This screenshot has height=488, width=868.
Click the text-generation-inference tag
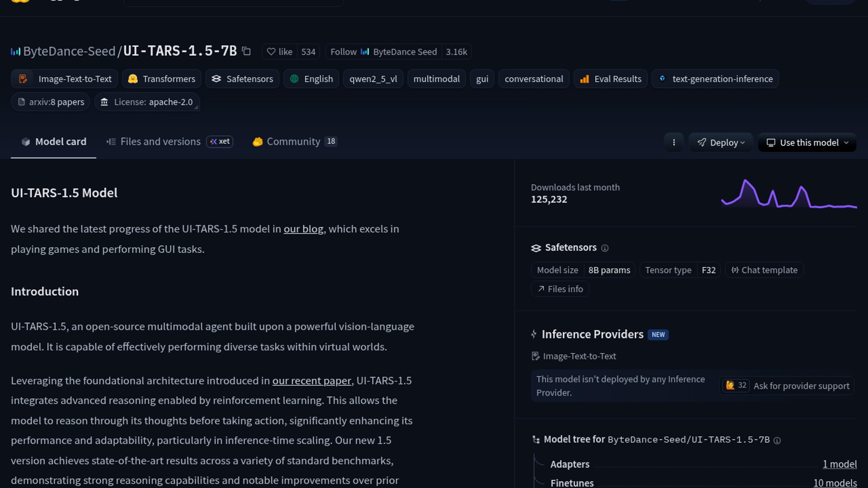tap(715, 79)
